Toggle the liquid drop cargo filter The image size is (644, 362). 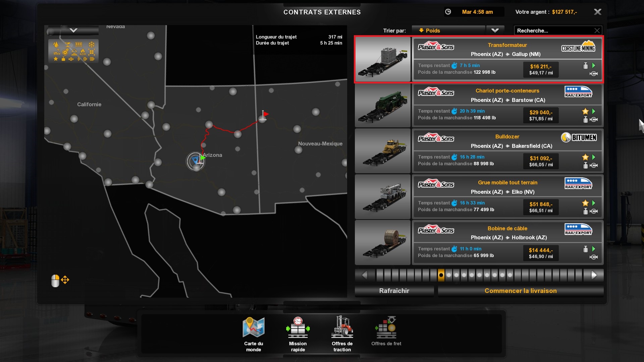coord(56,45)
